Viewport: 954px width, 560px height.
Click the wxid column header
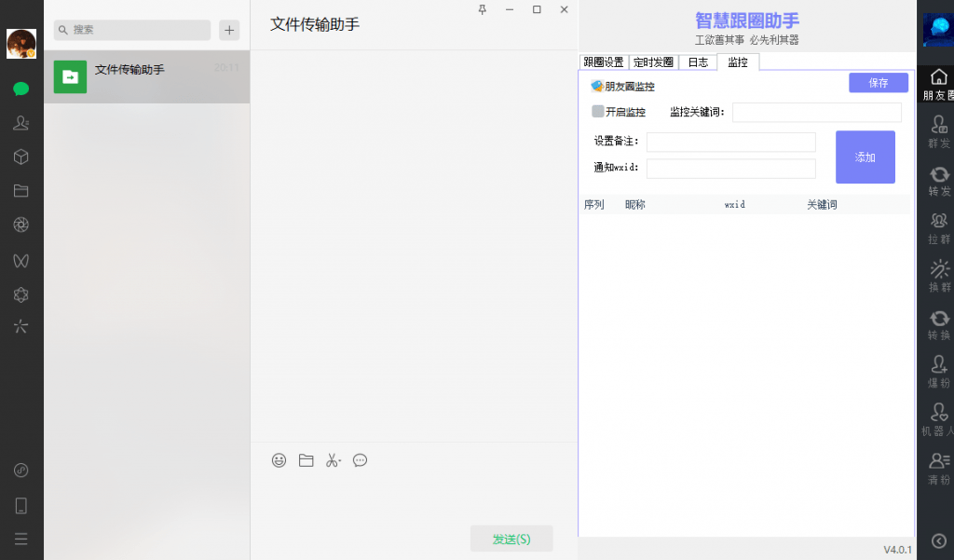tap(734, 205)
